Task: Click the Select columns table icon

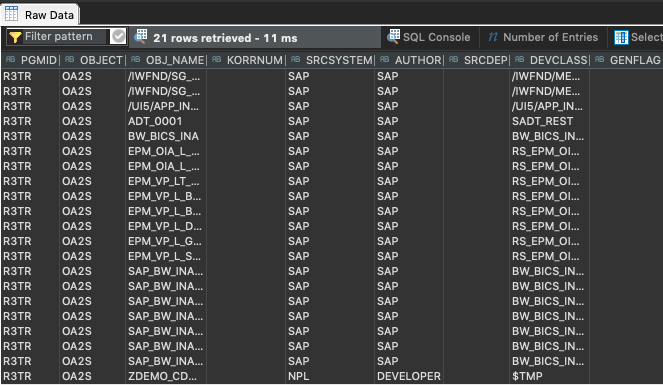Action: pos(621,37)
